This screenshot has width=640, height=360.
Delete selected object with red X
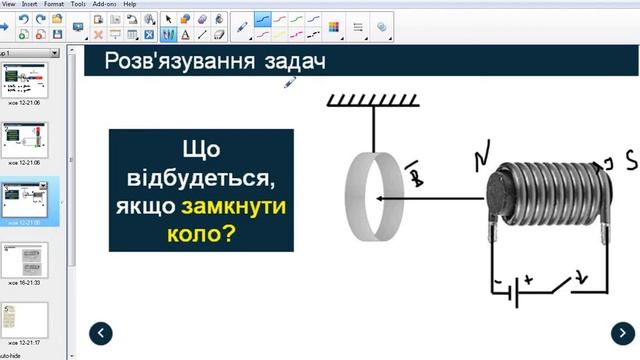[98, 35]
